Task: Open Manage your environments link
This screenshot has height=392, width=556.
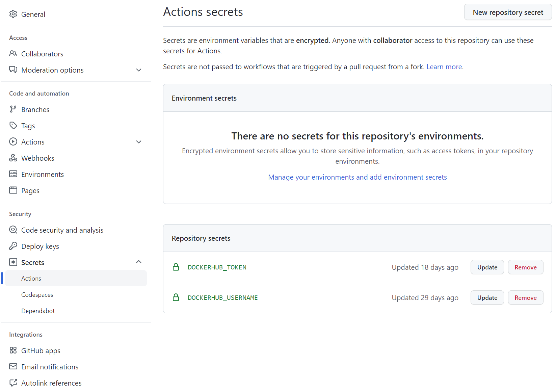Action: [357, 177]
